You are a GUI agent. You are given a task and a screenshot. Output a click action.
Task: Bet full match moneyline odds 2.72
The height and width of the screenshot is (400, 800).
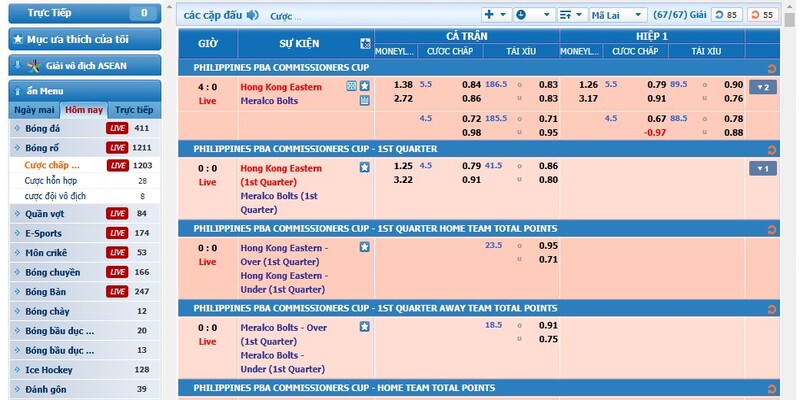[x=404, y=98]
